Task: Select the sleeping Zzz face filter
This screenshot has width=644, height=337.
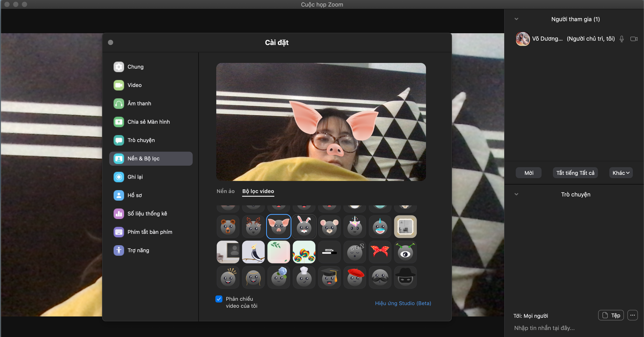Action: pyautogui.click(x=355, y=252)
